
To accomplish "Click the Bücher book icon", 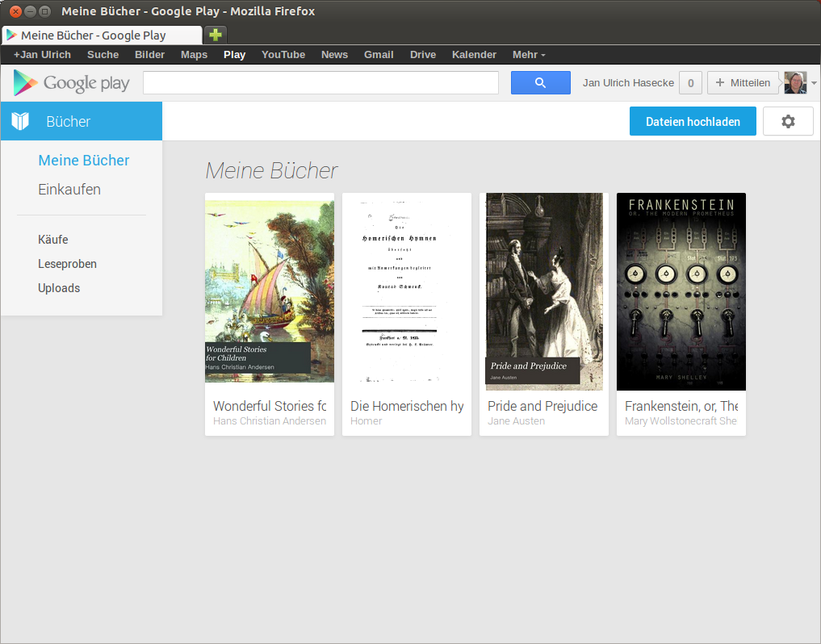I will point(20,121).
